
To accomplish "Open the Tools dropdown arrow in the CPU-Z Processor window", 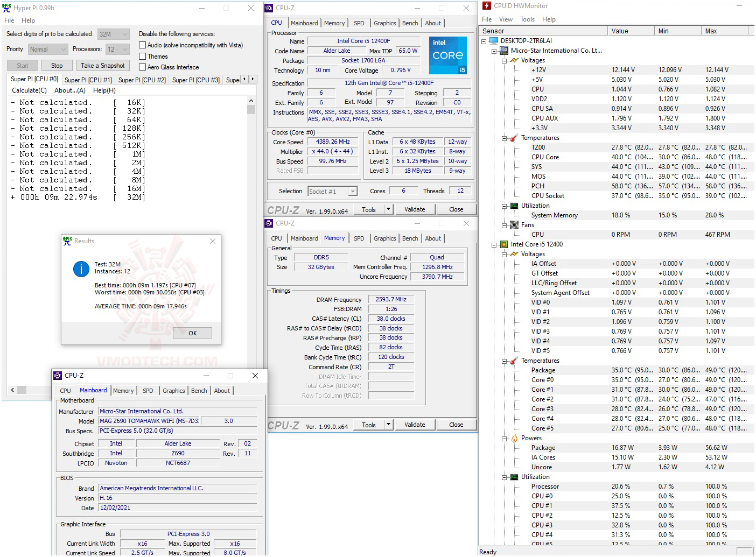I will click(389, 209).
